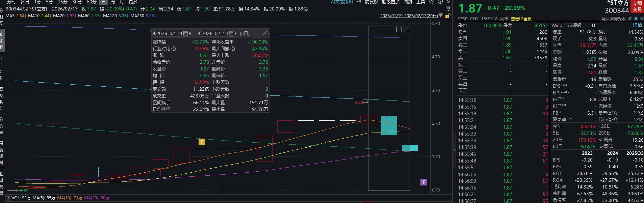Open chart settings gear icon
Image resolution: width=644 pixels, height=203 pixels.
(432, 2)
